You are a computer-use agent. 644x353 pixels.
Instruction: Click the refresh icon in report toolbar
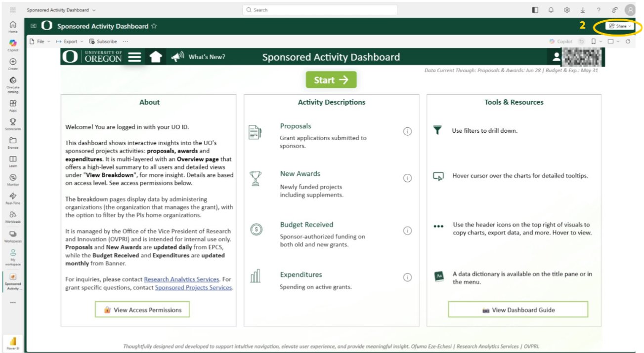(x=628, y=41)
